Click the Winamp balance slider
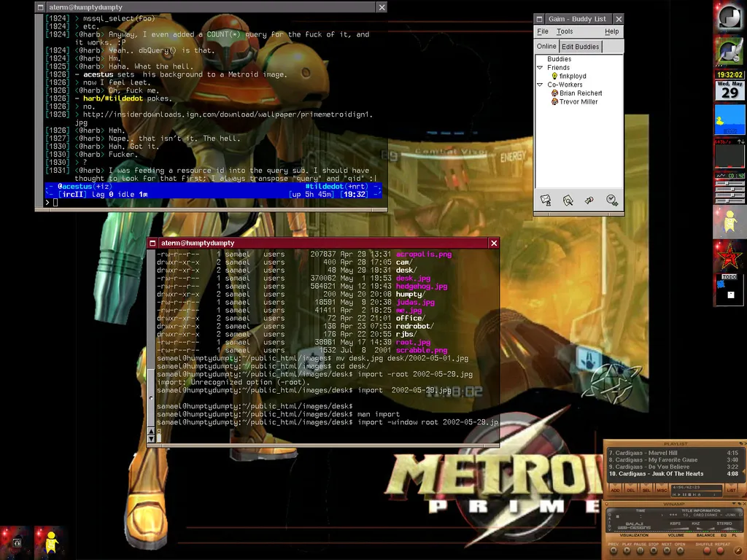The height and width of the screenshot is (560, 747). pos(705,529)
